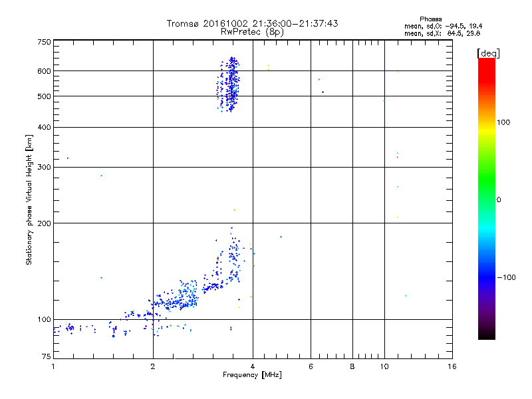Screen dimensions: 532x399
Task: Click the black bottom of the colorbar
Action: 487,334
